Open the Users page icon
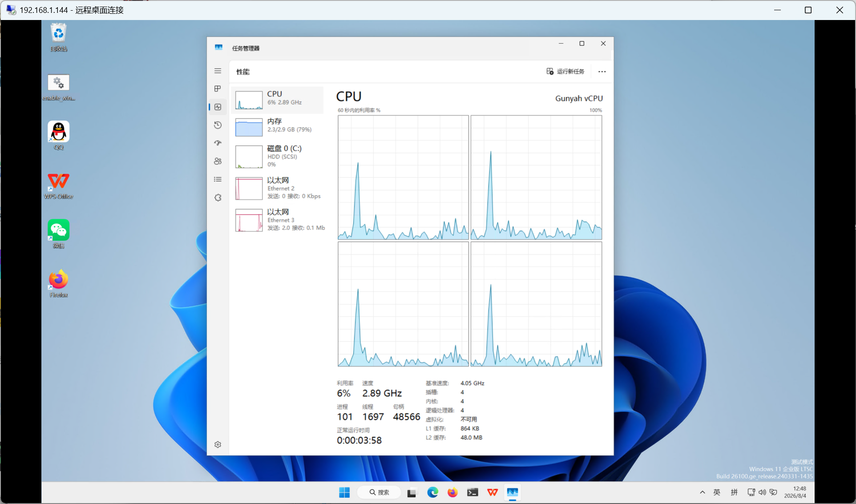Image resolution: width=856 pixels, height=504 pixels. [x=218, y=161]
